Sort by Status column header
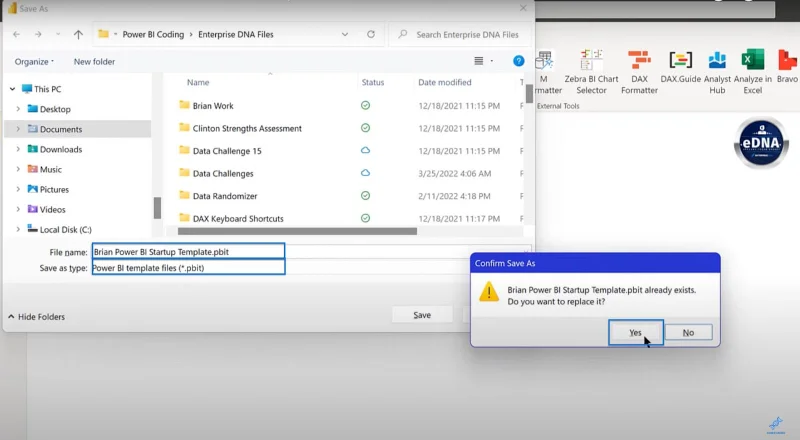800x440 pixels. click(372, 82)
